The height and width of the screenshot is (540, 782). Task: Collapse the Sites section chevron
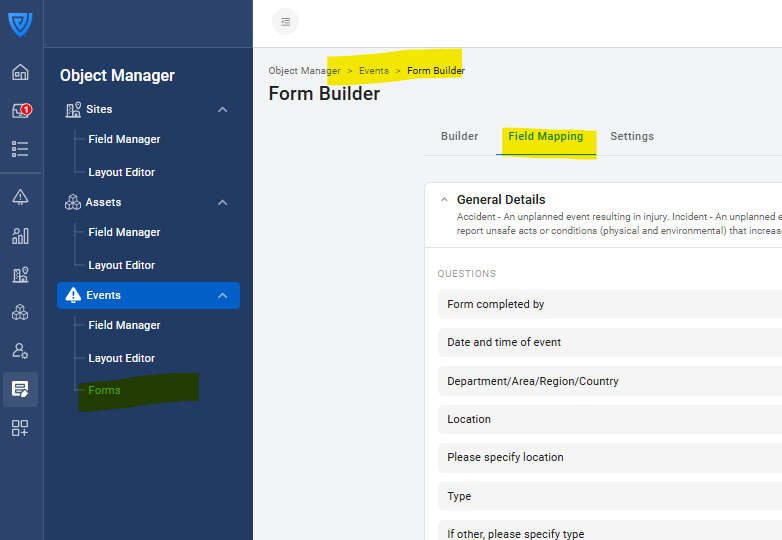click(x=223, y=109)
